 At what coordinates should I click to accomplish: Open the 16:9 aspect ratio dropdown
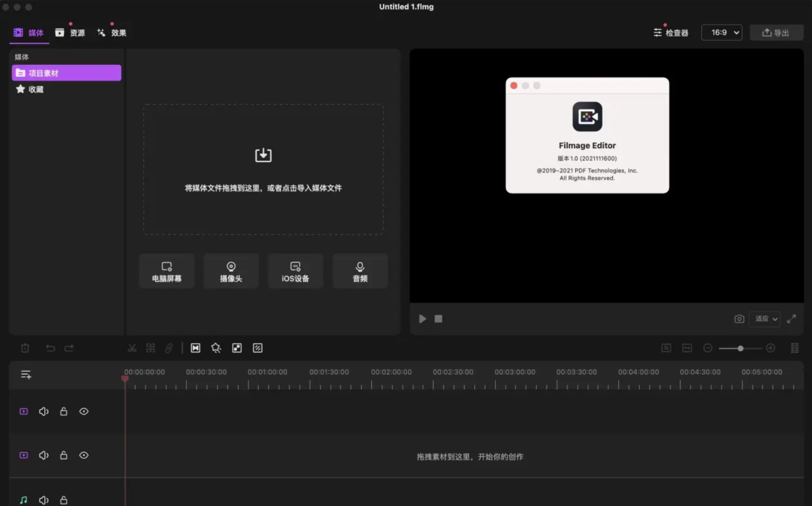(x=721, y=33)
